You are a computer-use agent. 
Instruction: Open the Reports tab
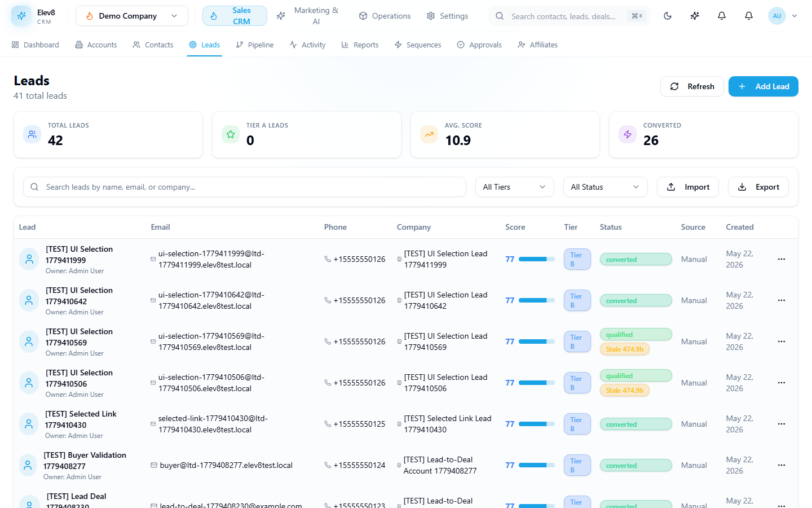click(360, 45)
